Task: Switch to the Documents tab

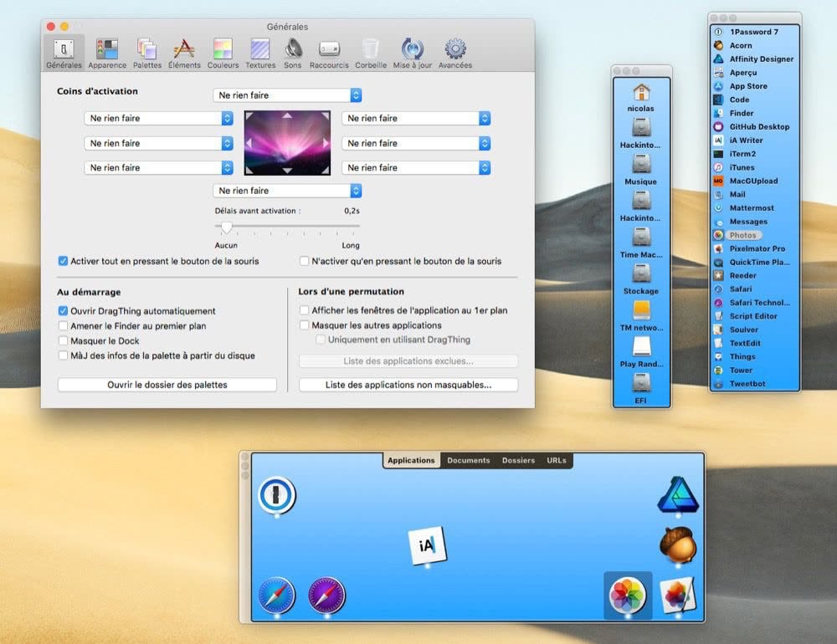Action: pos(468,461)
